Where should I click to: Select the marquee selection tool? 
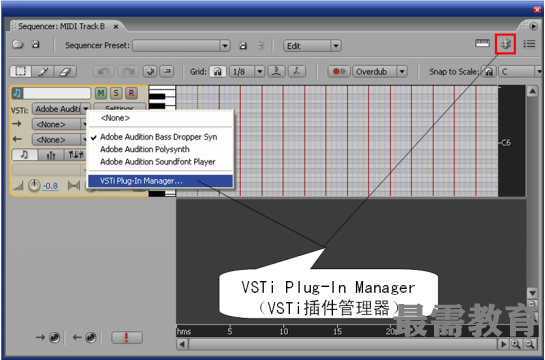20,72
